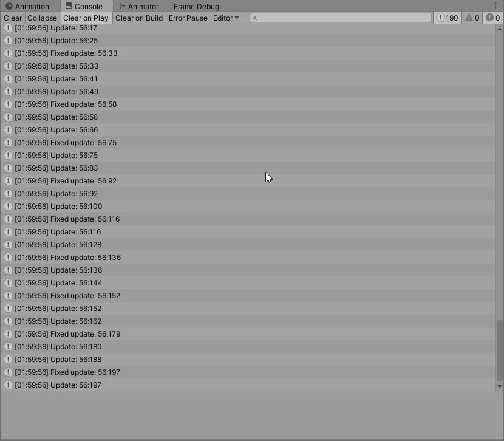504x441 pixels.
Task: Select log entry Fixed update: 56:33
Action: click(x=248, y=53)
